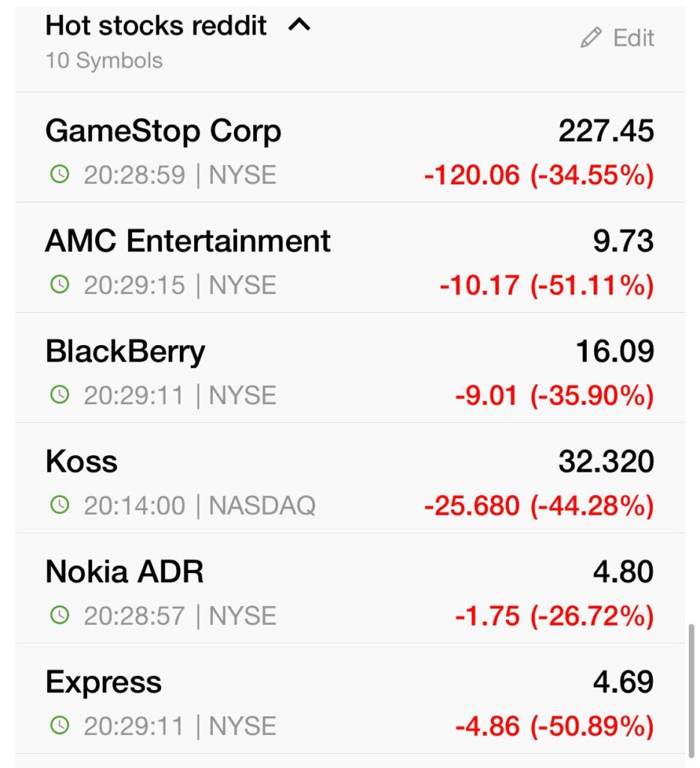Open the GameStop Corp stock entry
This screenshot has height=768, width=700.
coord(350,148)
